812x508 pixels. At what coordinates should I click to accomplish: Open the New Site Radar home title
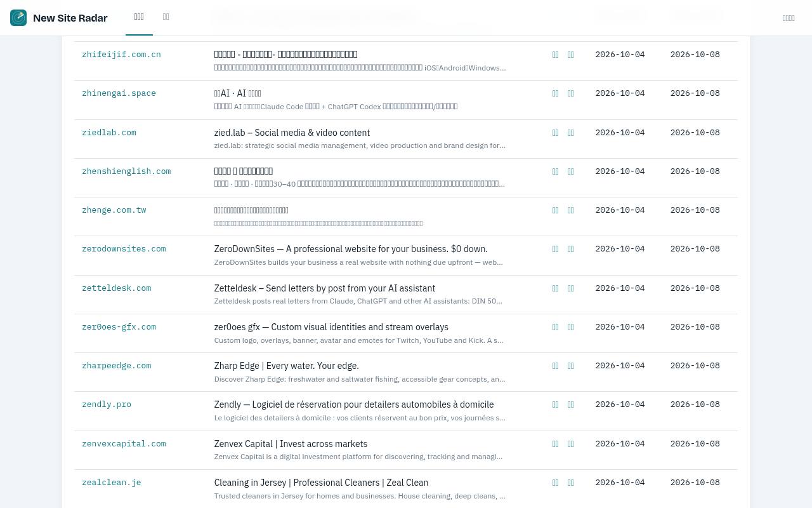70,18
